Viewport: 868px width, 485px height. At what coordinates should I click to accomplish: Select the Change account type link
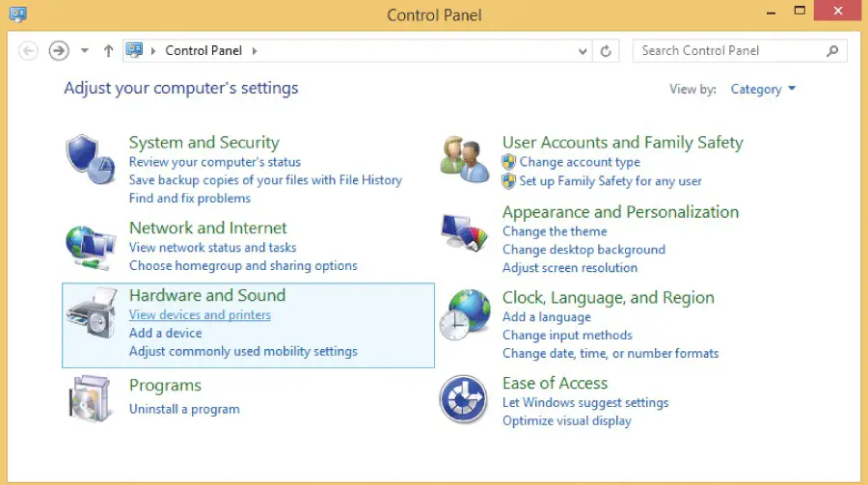[x=580, y=162]
